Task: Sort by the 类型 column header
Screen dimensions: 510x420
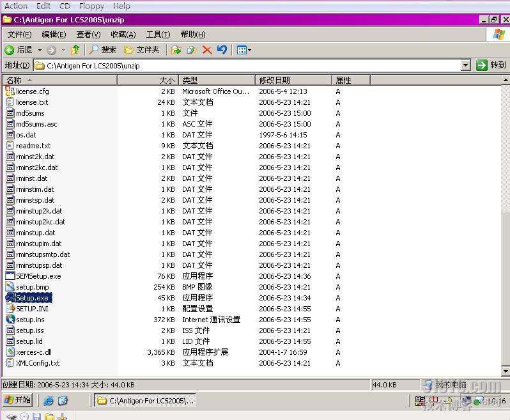Action: 217,80
